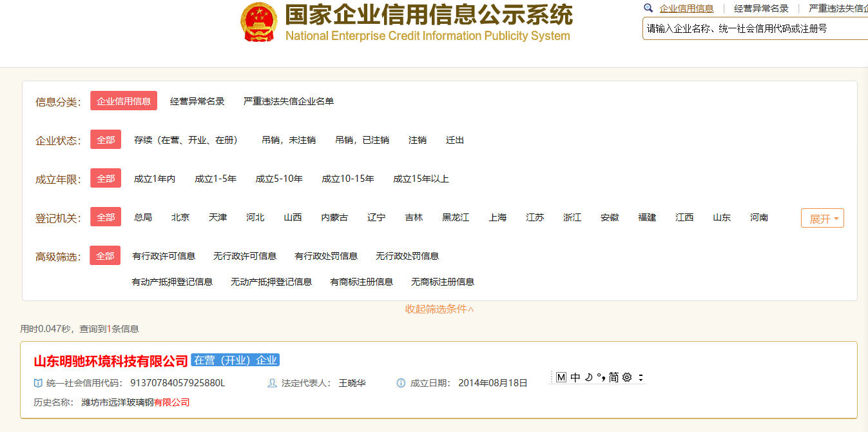Select 全部 in 成立年限 row

coord(106,179)
